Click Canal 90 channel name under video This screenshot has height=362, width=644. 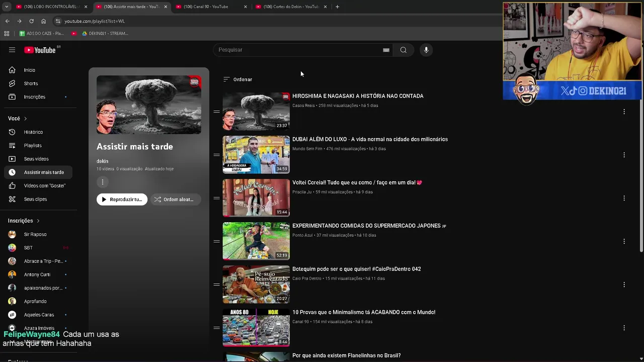301,322
